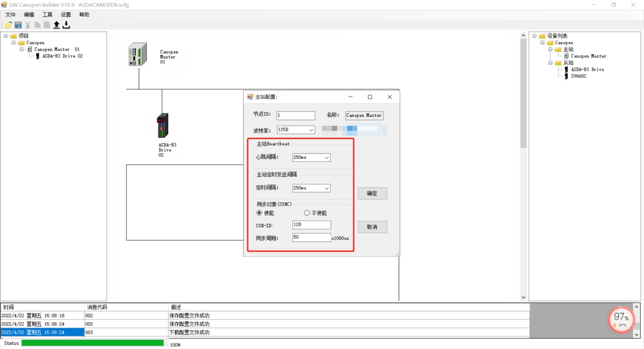
Task: Select the 不使能 SYNC radio button
Action: (x=307, y=213)
